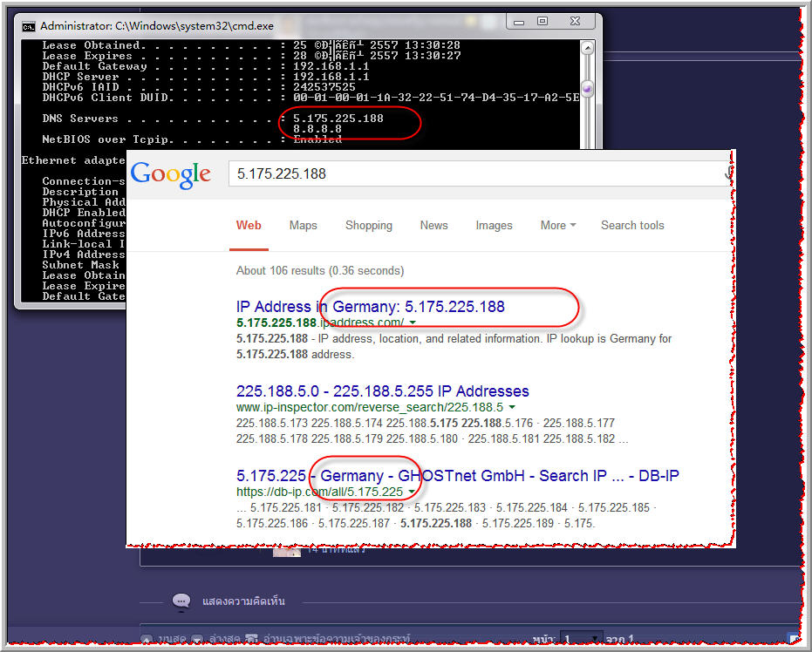Click the 'บนสุด' go-to-top arrow icon
Screen dimensions: 812x652
[147, 640]
